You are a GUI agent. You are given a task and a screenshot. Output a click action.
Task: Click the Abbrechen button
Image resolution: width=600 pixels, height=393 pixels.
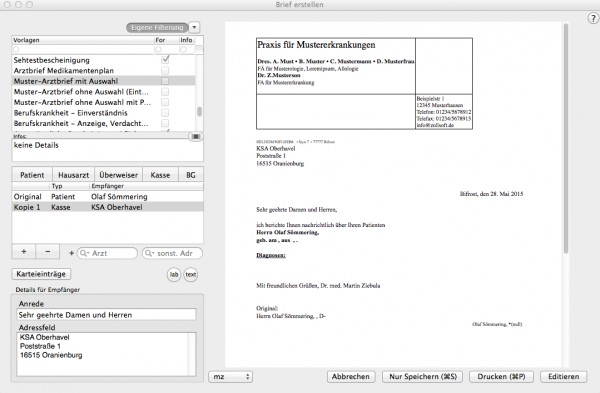point(351,377)
